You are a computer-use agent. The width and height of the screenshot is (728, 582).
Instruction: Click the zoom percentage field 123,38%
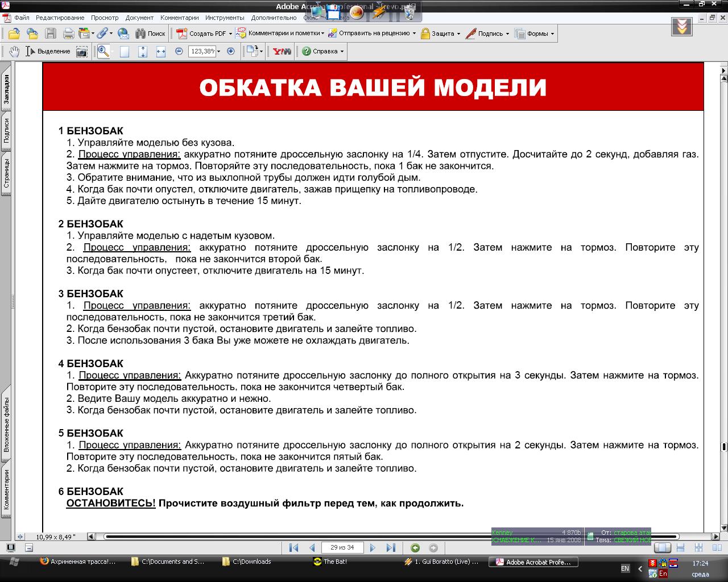tap(202, 51)
